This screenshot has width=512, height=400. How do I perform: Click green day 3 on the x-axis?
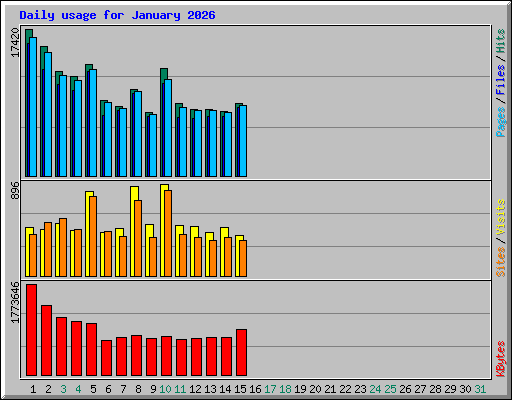63,389
